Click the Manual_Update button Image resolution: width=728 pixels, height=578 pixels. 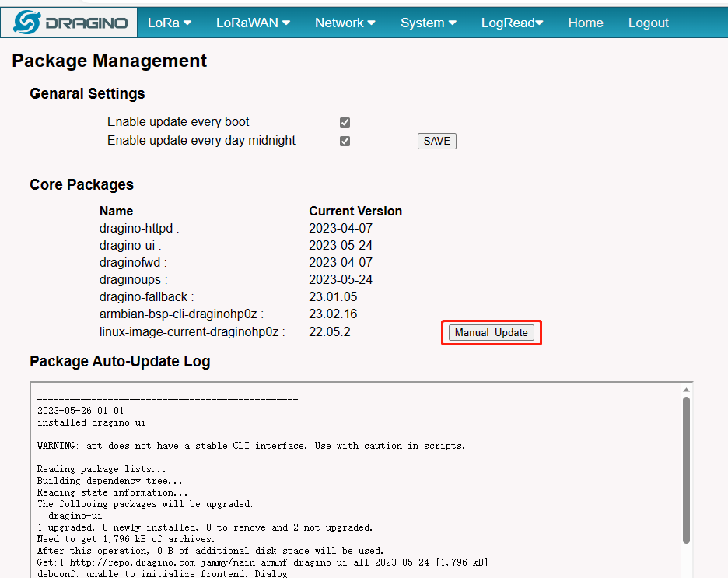(492, 332)
